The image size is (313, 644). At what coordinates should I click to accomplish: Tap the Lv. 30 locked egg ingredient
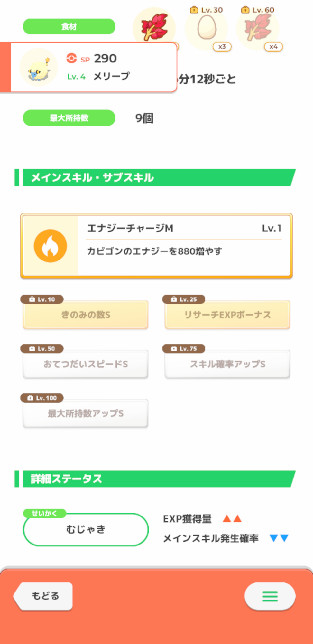(207, 29)
